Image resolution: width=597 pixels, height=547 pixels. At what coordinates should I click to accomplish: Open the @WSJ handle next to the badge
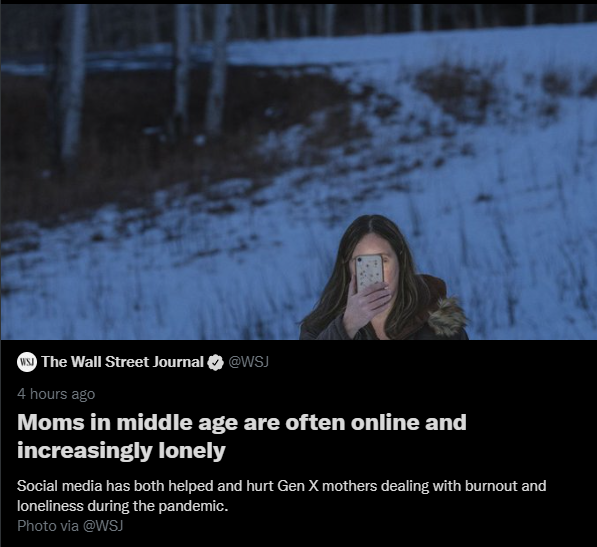tap(249, 362)
